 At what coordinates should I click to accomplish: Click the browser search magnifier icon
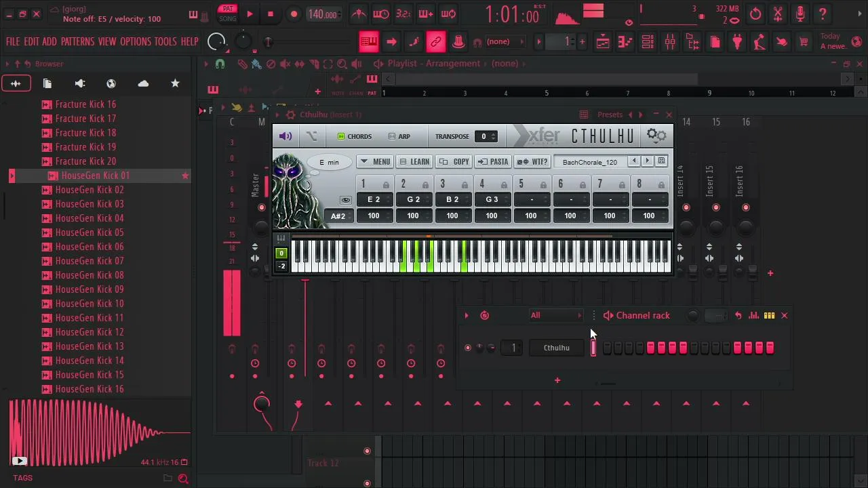coord(183,479)
